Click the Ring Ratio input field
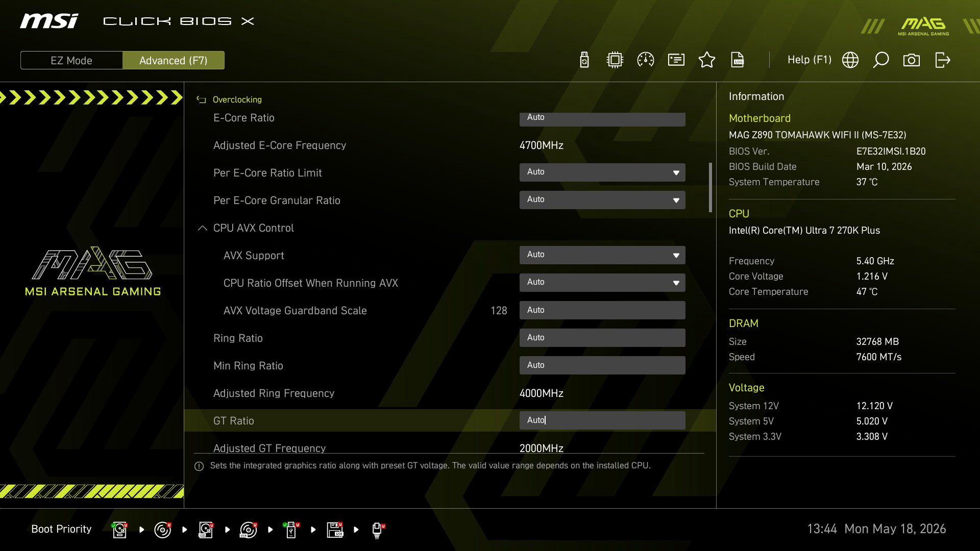 tap(602, 338)
